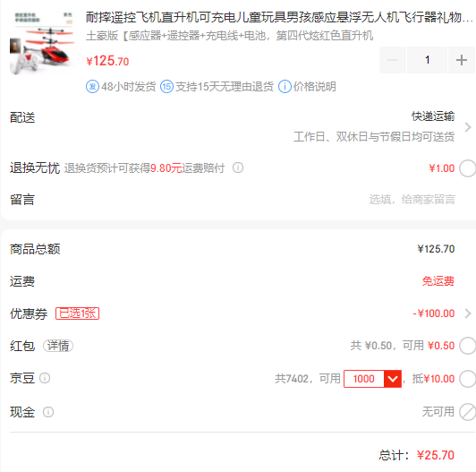This screenshot has height=472, width=476.
Task: Open the 价格说明 info icon
Action: pos(285,87)
